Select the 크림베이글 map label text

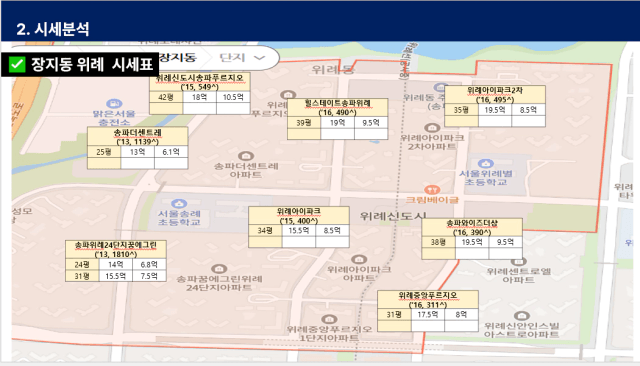pos(432,200)
